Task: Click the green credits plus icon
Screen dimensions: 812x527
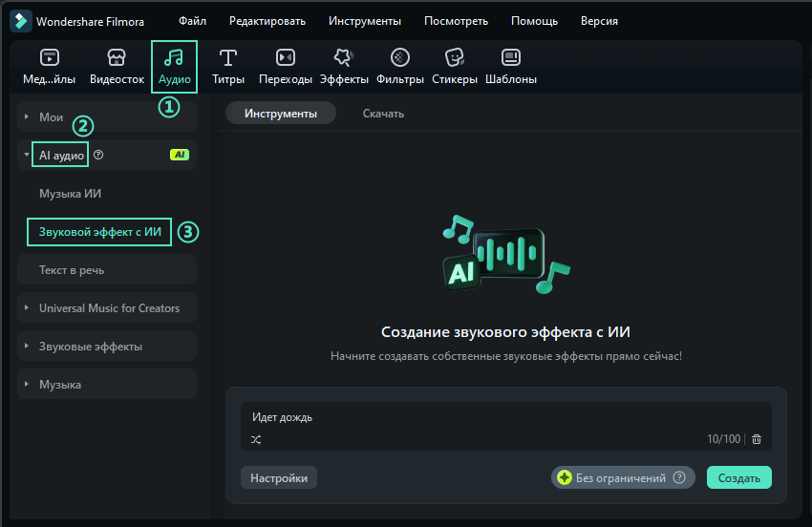Action: pos(565,477)
